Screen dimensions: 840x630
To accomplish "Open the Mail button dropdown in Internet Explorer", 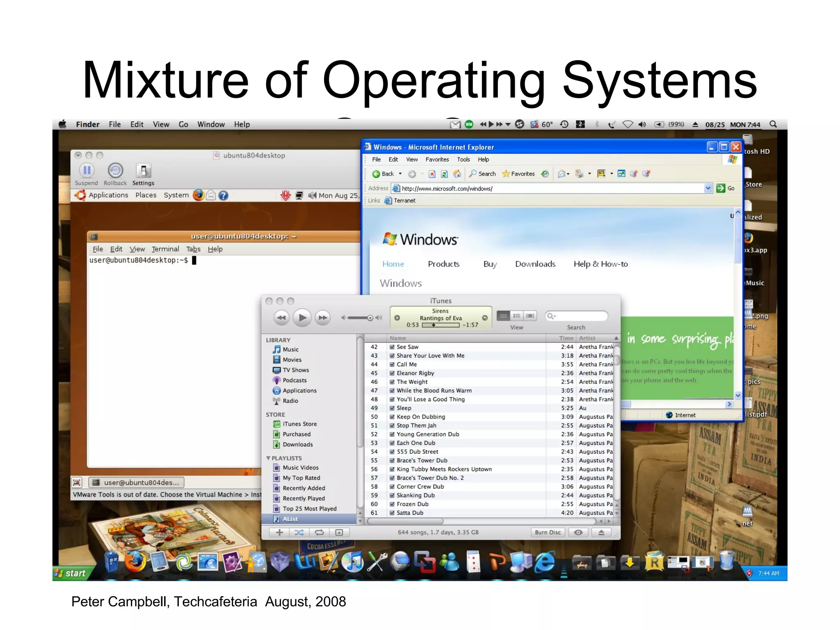I will pyautogui.click(x=568, y=174).
